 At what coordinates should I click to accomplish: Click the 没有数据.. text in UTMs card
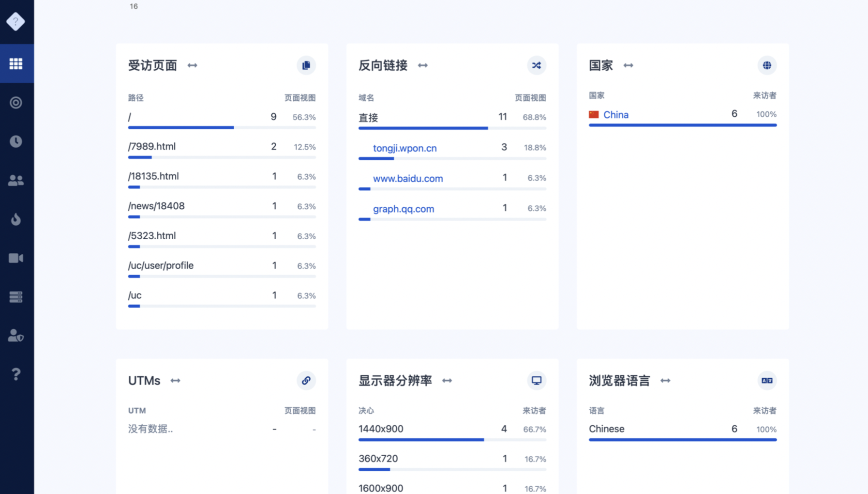pos(150,429)
